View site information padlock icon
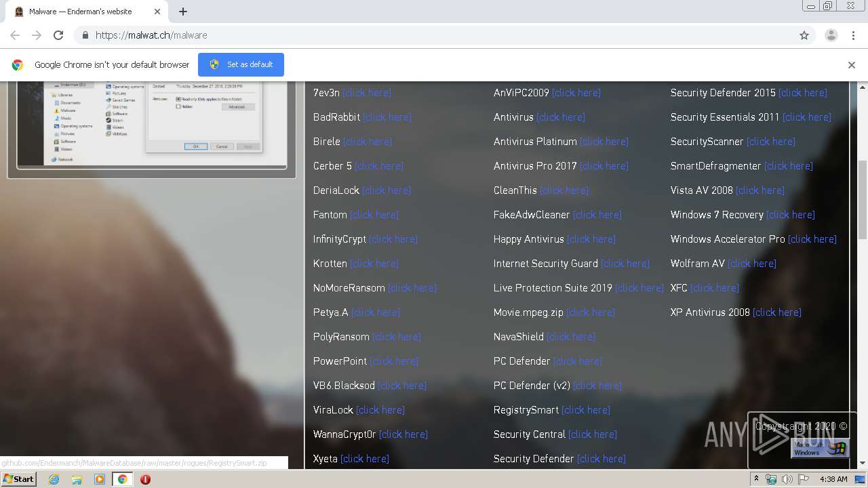The width and height of the screenshot is (868, 488). [x=85, y=35]
